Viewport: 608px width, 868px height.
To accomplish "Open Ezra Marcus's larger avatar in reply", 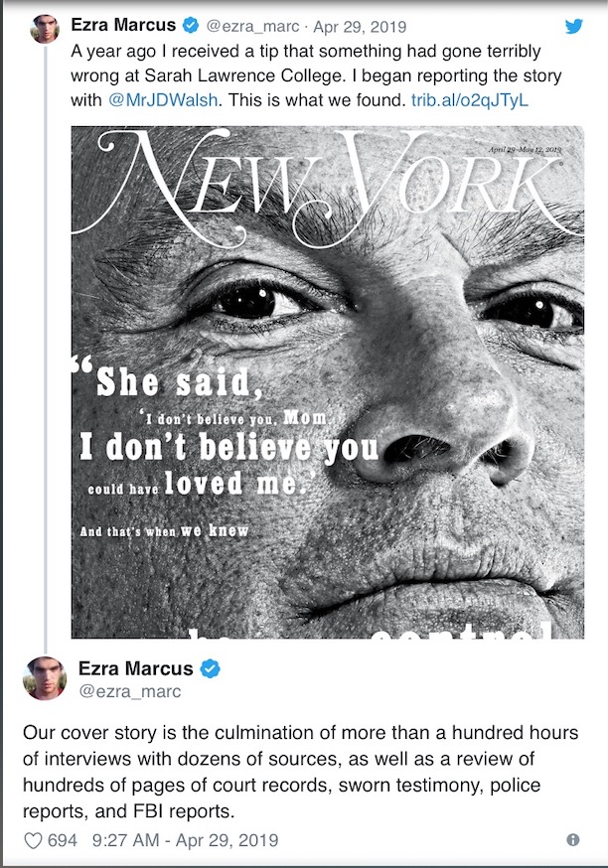I will tap(45, 678).
